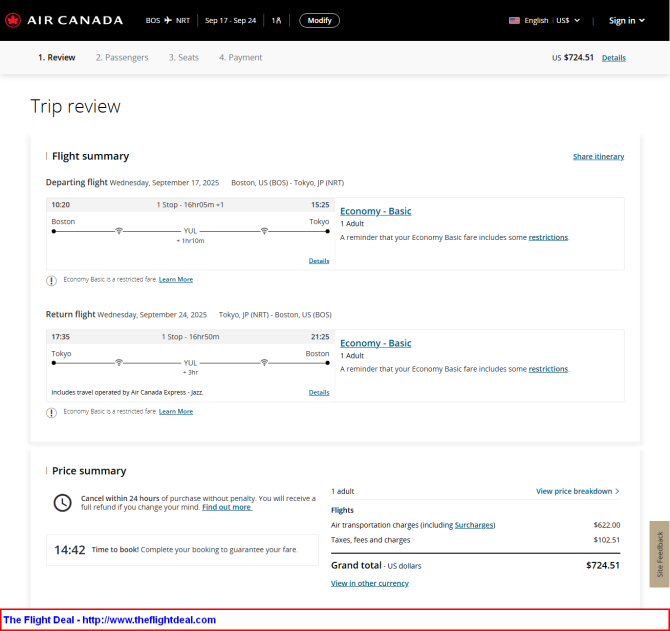This screenshot has width=670, height=631.
Task: Click the passenger count icon in header
Action: (x=276, y=20)
